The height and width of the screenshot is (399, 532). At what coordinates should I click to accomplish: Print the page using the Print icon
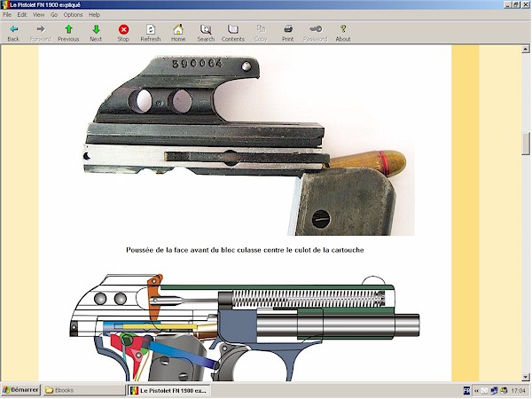point(288,29)
